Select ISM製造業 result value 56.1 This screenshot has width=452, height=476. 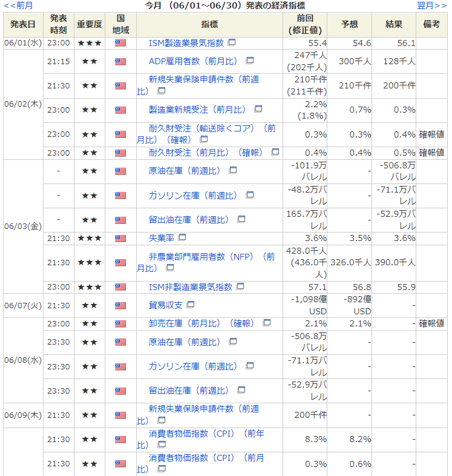[406, 43]
